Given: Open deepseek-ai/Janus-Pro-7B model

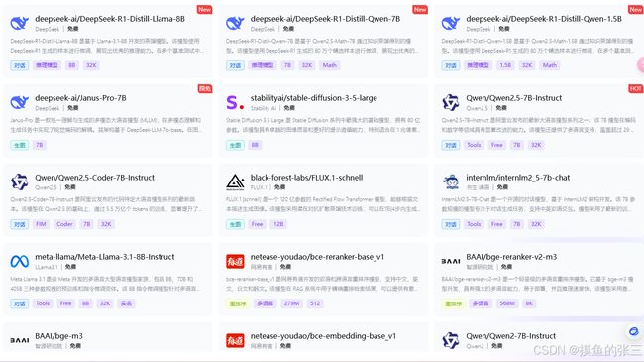Looking at the screenshot, I should click(x=80, y=98).
